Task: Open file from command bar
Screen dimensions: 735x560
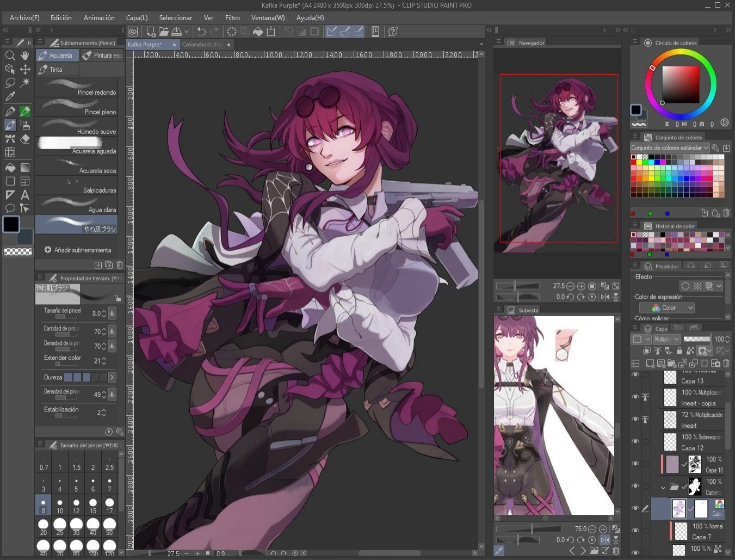Action: point(164,32)
